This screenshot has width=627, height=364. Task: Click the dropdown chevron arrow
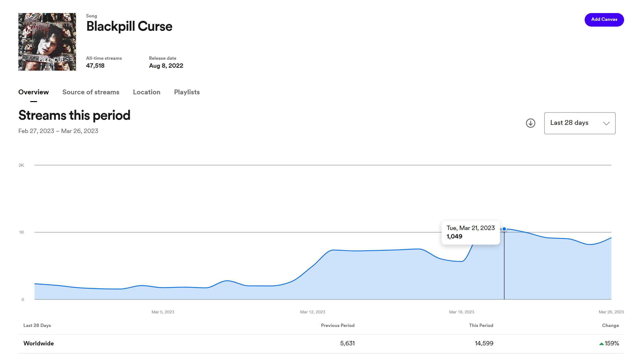tap(606, 123)
